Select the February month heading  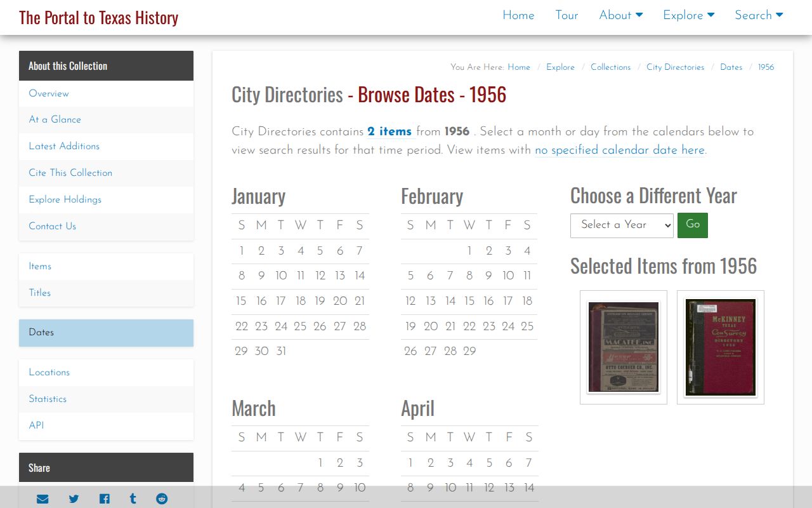tap(432, 196)
